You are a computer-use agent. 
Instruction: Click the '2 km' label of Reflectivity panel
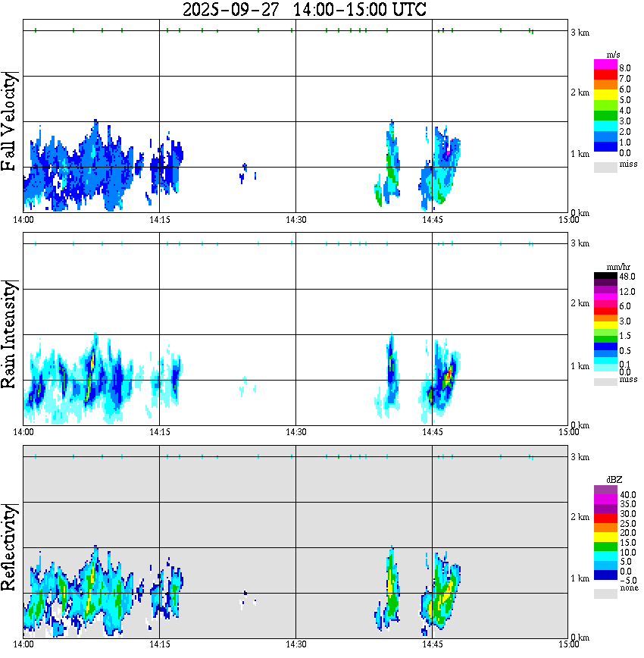(580, 516)
